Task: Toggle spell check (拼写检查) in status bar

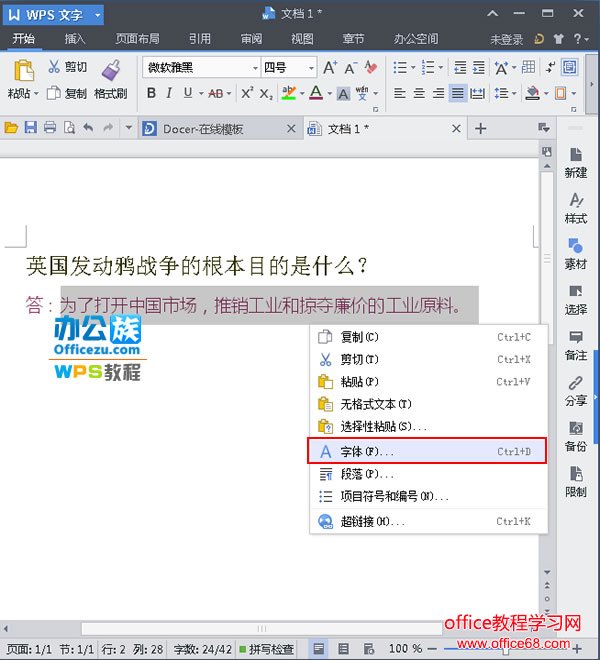Action: (x=267, y=649)
